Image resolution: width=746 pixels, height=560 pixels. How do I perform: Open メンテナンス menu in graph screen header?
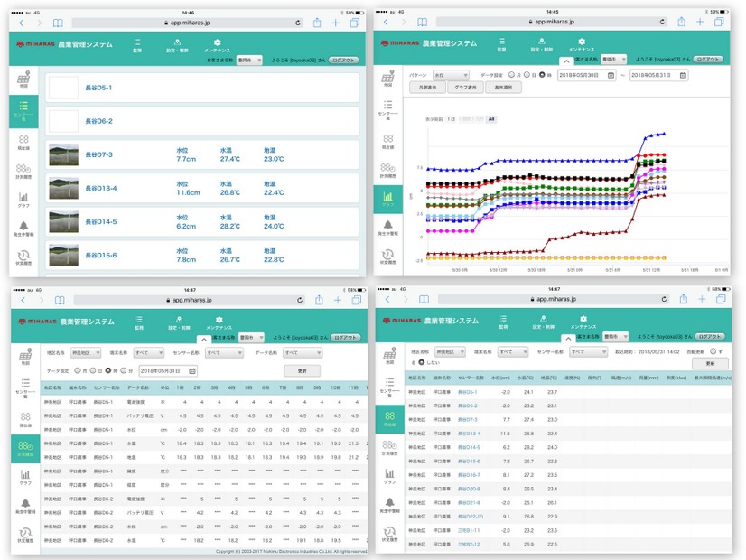[582, 45]
